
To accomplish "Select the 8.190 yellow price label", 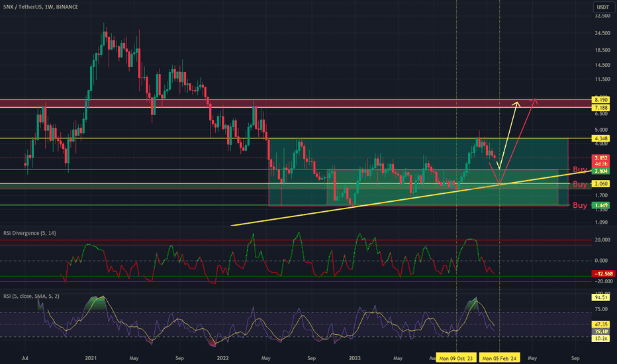I will 601,100.
